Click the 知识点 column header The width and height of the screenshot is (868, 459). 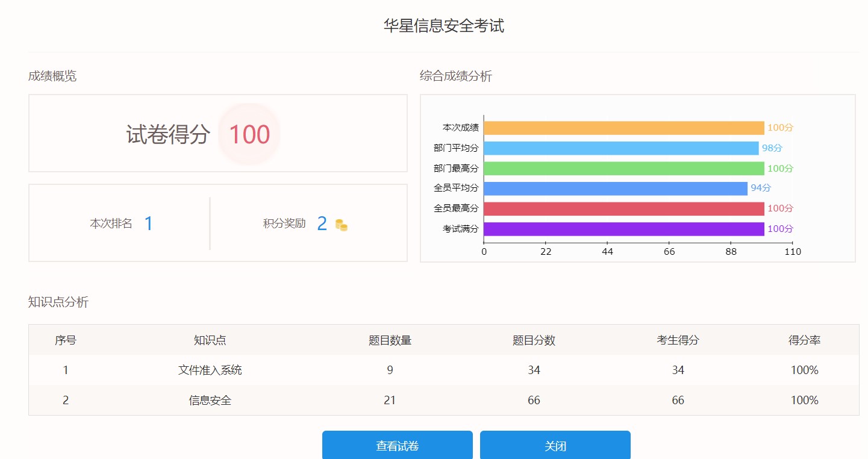[x=210, y=340]
